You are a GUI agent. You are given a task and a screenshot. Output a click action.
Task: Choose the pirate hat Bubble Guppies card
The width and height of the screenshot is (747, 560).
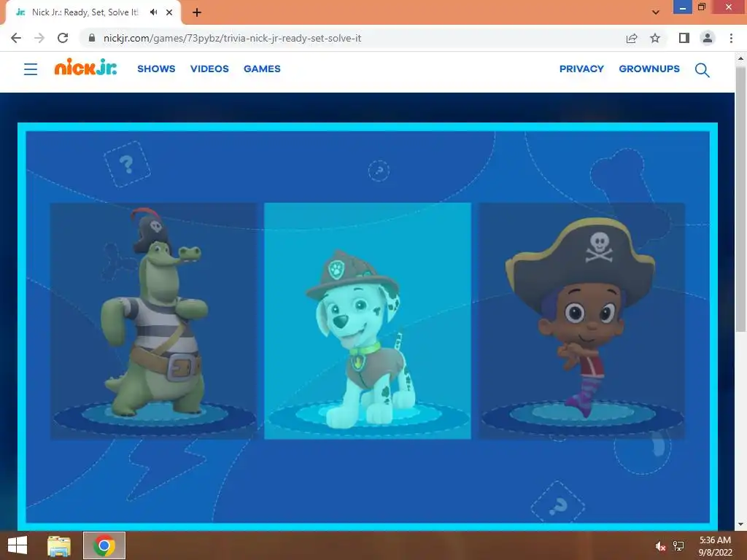581,321
